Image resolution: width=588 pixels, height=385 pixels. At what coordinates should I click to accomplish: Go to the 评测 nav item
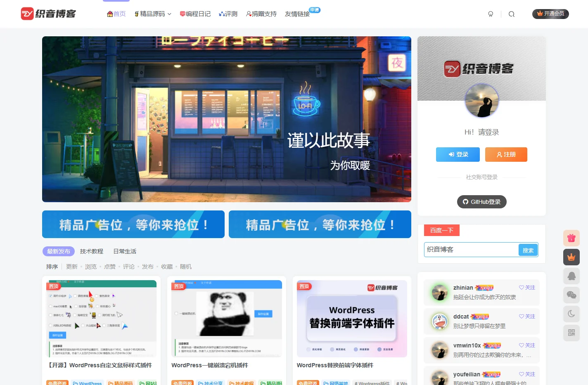pyautogui.click(x=228, y=14)
